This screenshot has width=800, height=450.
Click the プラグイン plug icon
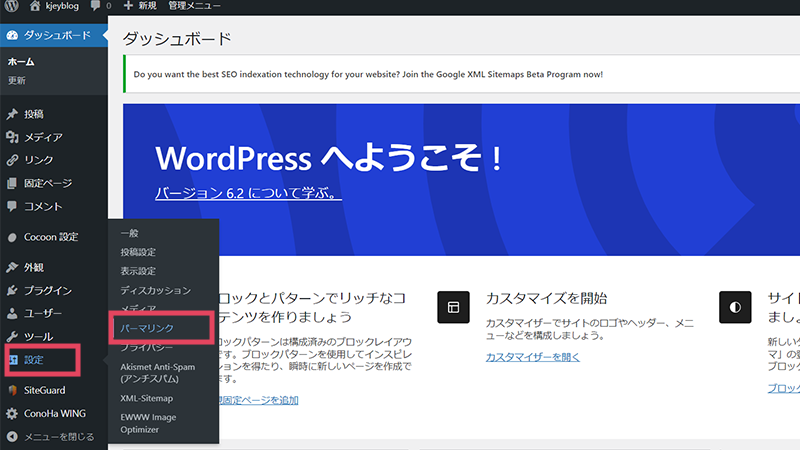[x=12, y=290]
